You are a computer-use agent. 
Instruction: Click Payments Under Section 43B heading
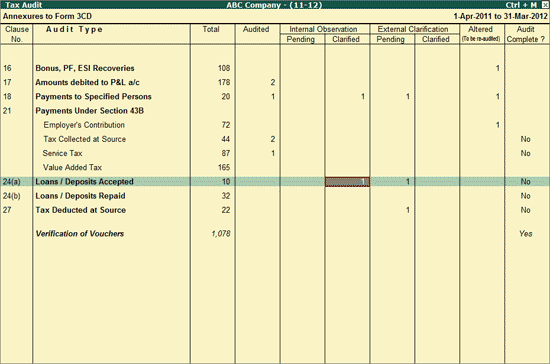click(x=89, y=111)
